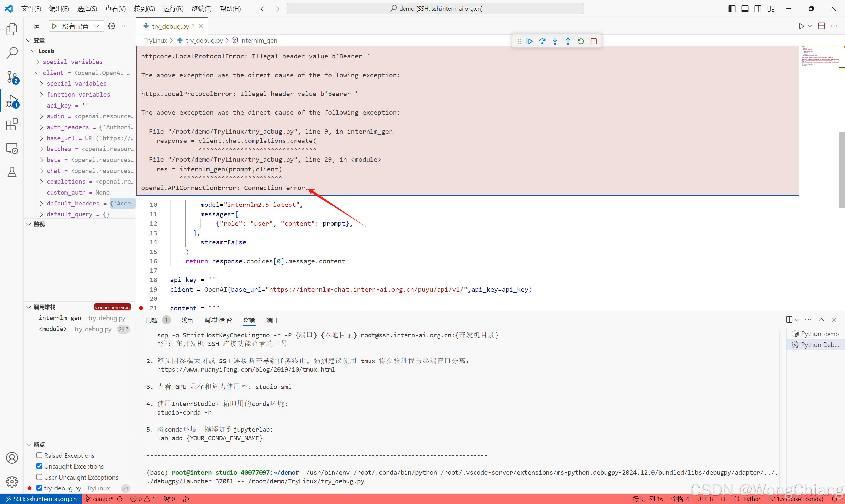Image resolution: width=845 pixels, height=504 pixels.
Task: Click the Step Over debug icon
Action: (542, 41)
